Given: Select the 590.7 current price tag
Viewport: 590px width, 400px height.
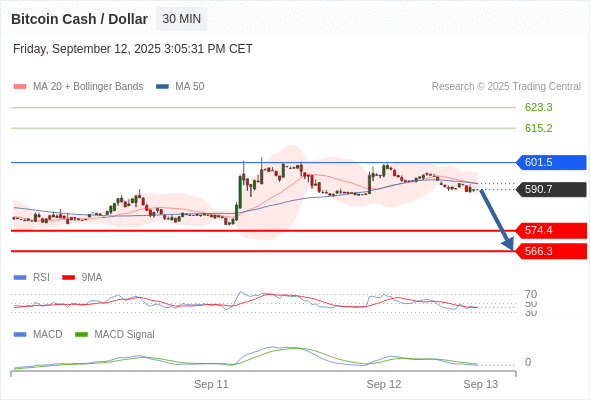Looking at the screenshot, I should point(551,189).
